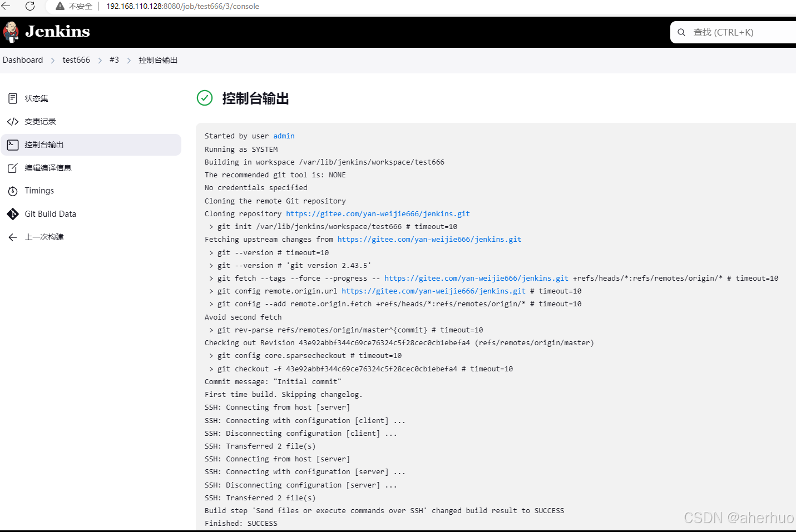796x532 pixels.
Task: Click 'First time build. Skipping changelog.' line
Action: tap(284, 394)
